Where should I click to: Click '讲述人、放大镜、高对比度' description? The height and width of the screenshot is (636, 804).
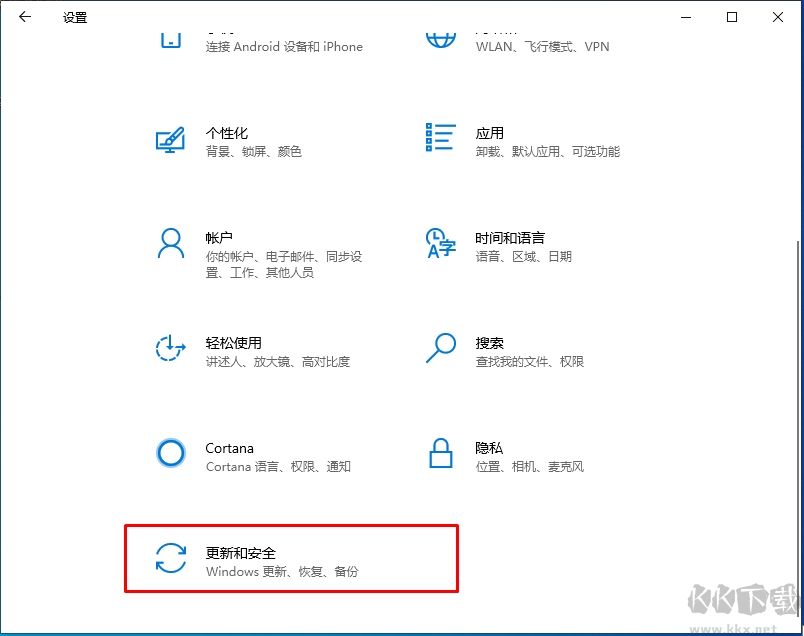(278, 362)
